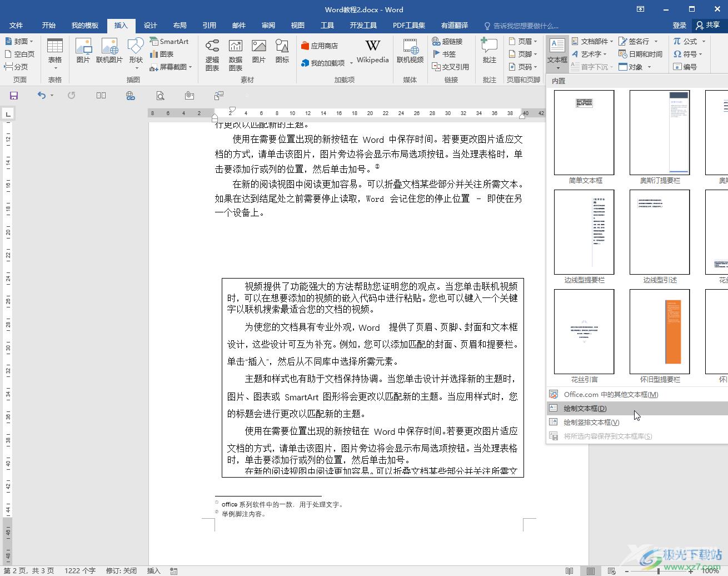728x576 pixels.
Task: Click the 文本框 text box button
Action: [x=557, y=54]
